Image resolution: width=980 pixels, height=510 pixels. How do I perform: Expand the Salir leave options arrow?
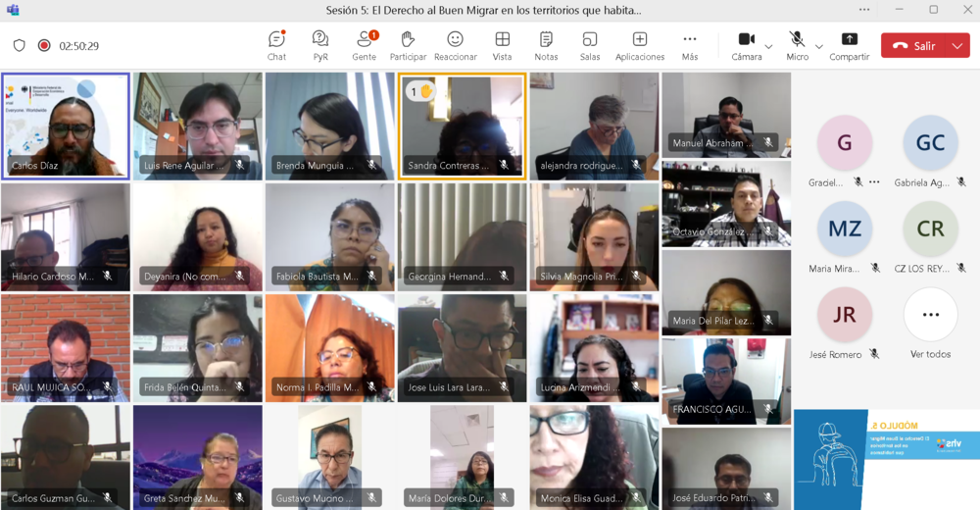coord(956,45)
